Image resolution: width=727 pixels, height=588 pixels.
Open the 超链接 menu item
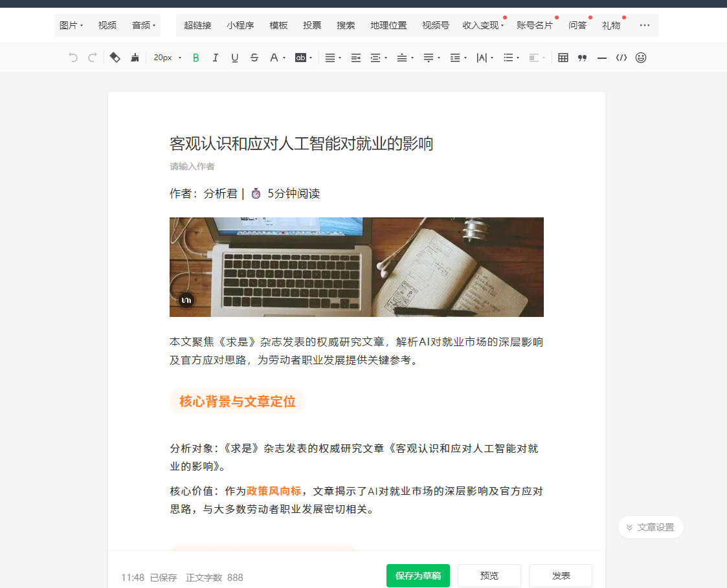coord(197,25)
